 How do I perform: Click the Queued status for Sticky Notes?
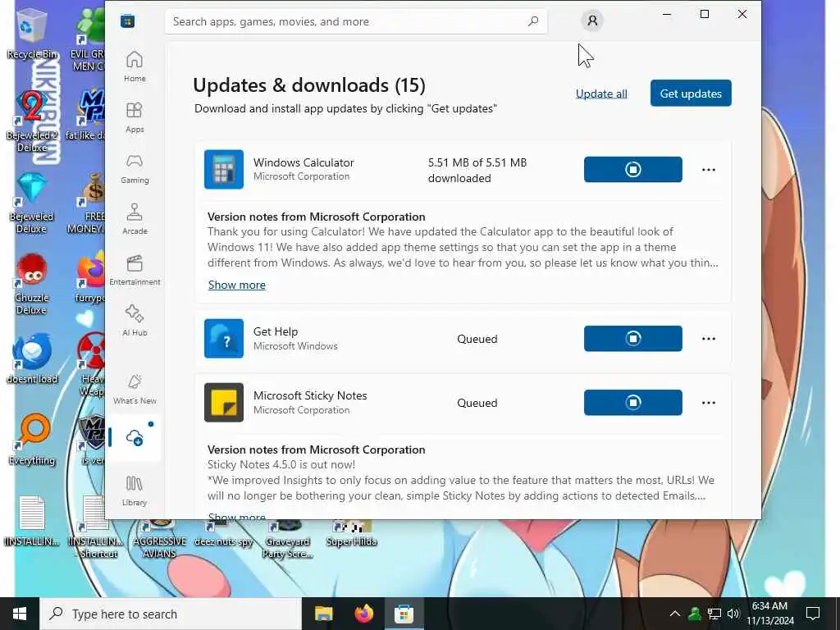477,403
